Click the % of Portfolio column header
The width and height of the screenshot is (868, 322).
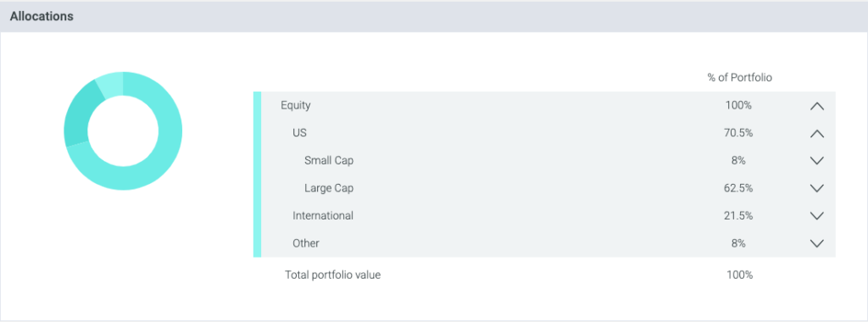[739, 78]
